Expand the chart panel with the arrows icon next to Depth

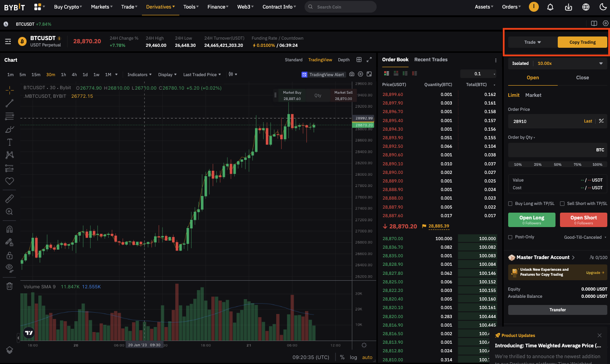pos(369,59)
